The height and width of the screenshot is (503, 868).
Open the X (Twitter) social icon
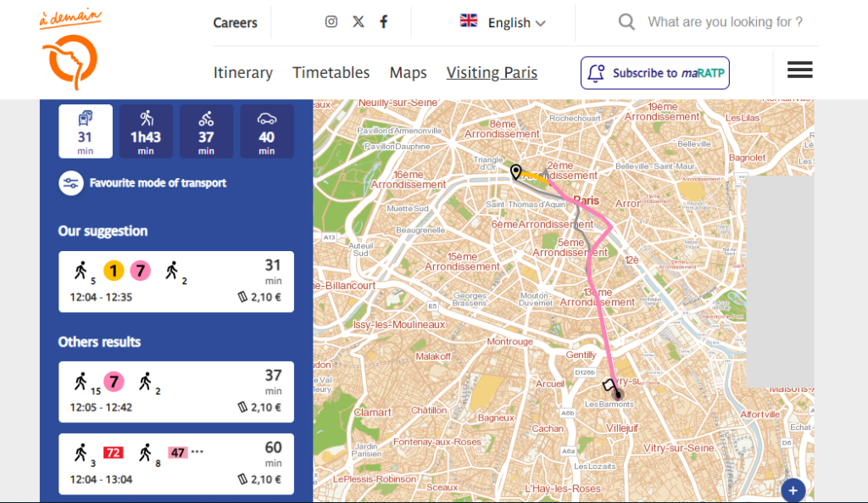pyautogui.click(x=358, y=22)
